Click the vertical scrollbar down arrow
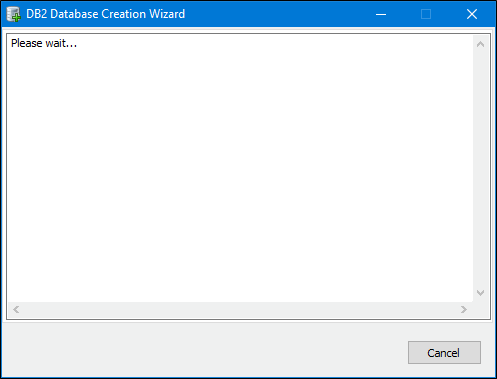The image size is (497, 379). click(480, 293)
